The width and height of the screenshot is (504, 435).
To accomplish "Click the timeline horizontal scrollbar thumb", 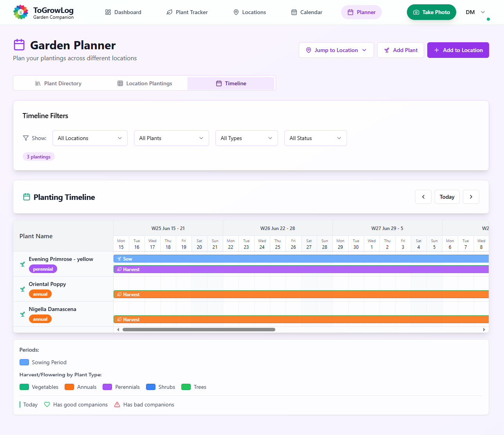I will click(x=199, y=329).
